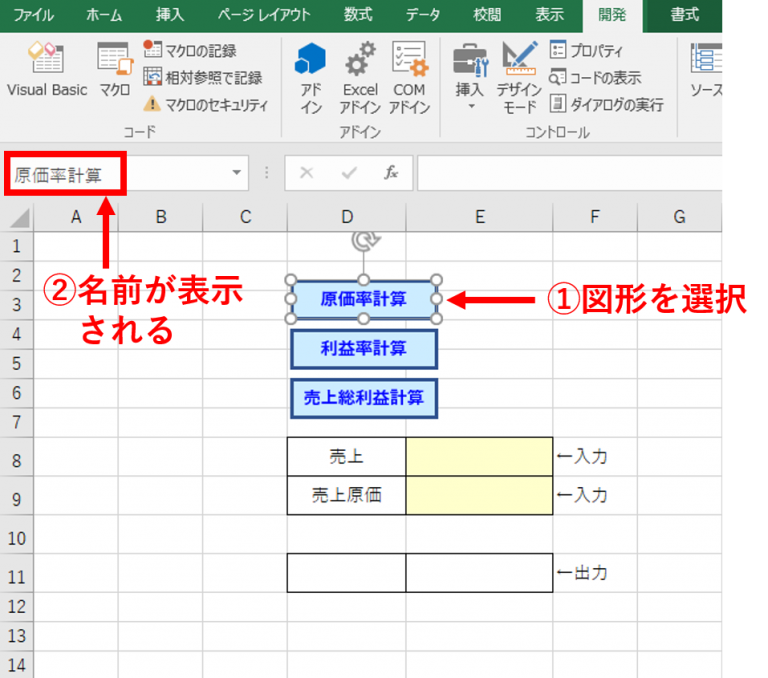Screen dimensions: 768x678
Task: Toggle 相対参照で記録 option
Action: tap(202, 77)
